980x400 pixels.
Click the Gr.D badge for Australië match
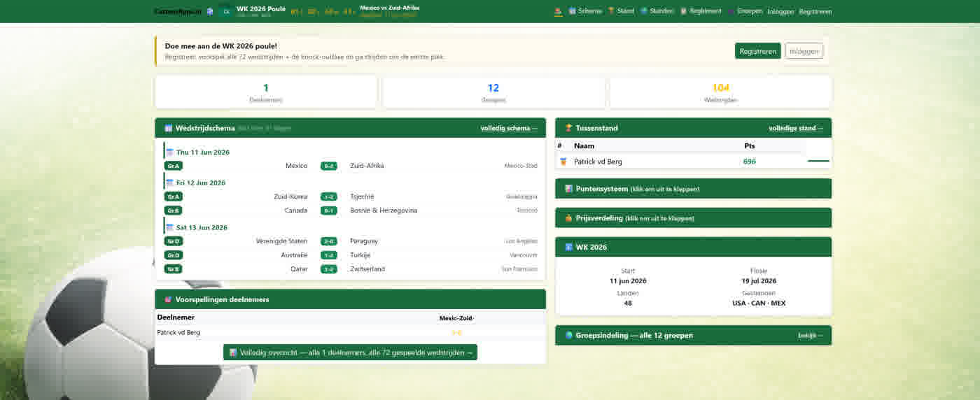point(174,255)
